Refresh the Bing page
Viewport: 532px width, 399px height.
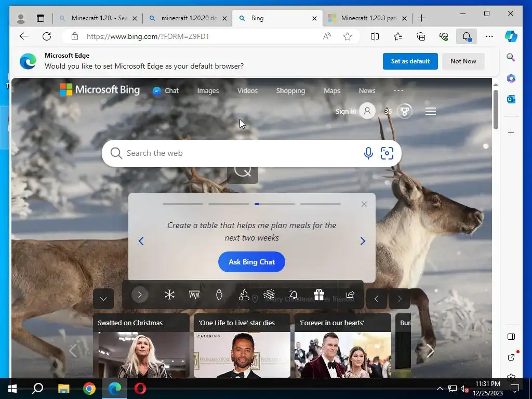(47, 36)
